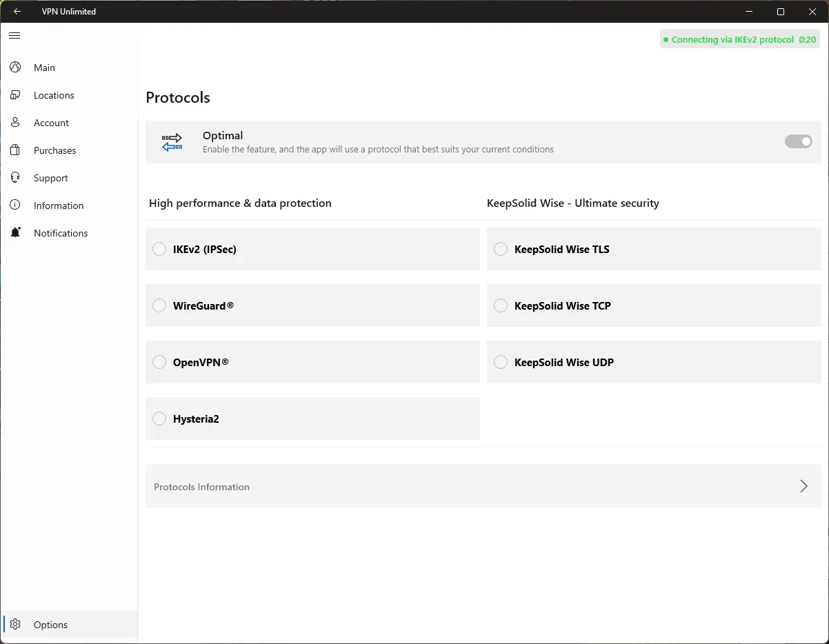Select the Hysteria2 radio button
The width and height of the screenshot is (829, 644).
(159, 419)
